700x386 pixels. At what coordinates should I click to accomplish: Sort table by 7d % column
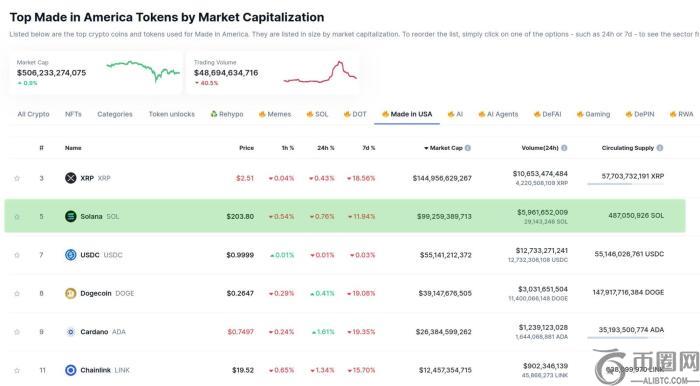point(369,148)
